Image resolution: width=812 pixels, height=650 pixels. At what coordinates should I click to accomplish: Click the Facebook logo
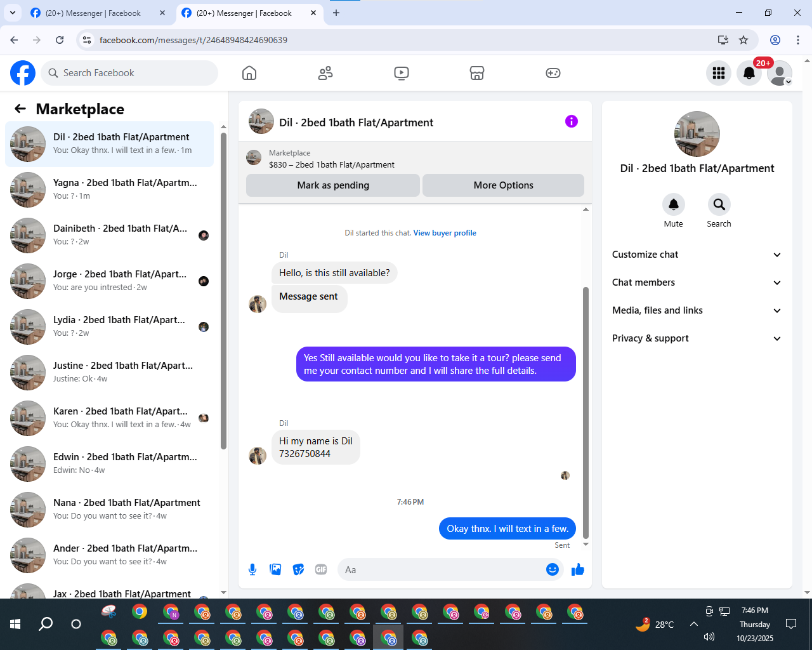(23, 73)
